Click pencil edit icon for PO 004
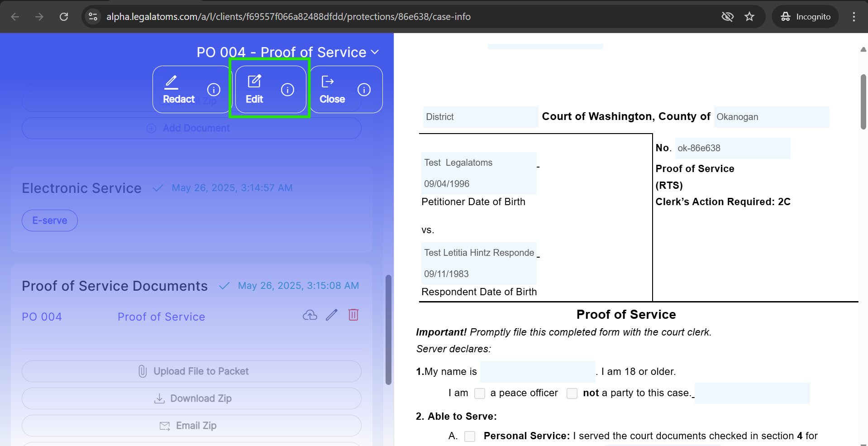The image size is (868, 446). click(332, 315)
